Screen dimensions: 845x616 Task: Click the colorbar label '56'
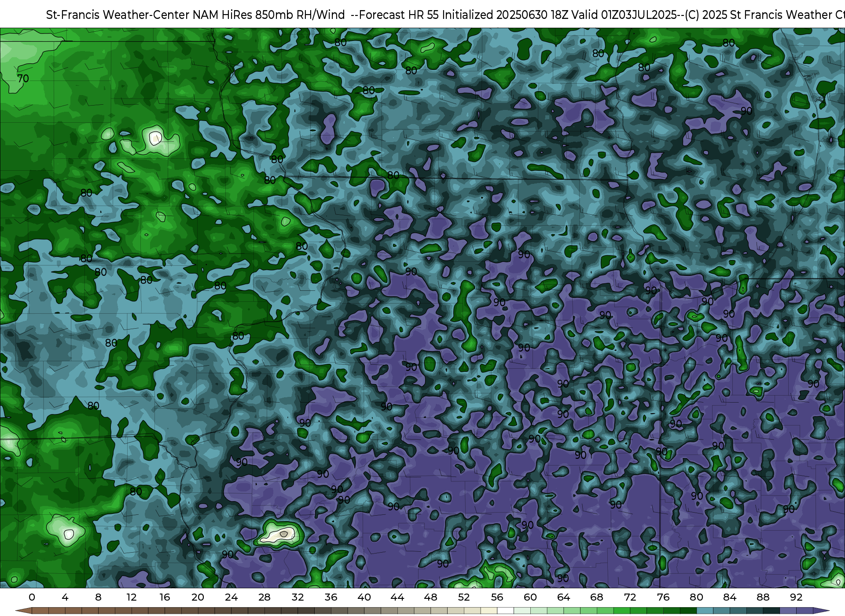click(x=497, y=597)
